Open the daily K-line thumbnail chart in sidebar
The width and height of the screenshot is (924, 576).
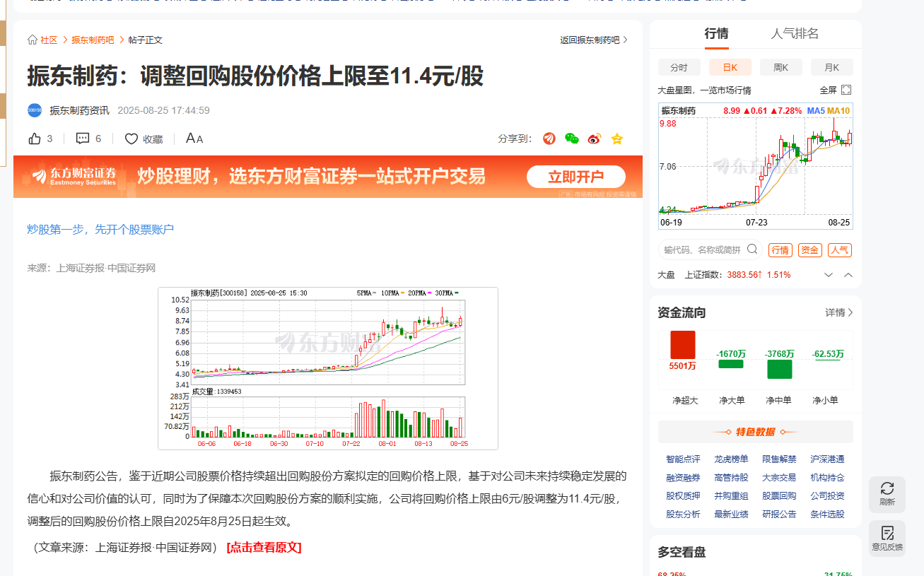click(755, 166)
